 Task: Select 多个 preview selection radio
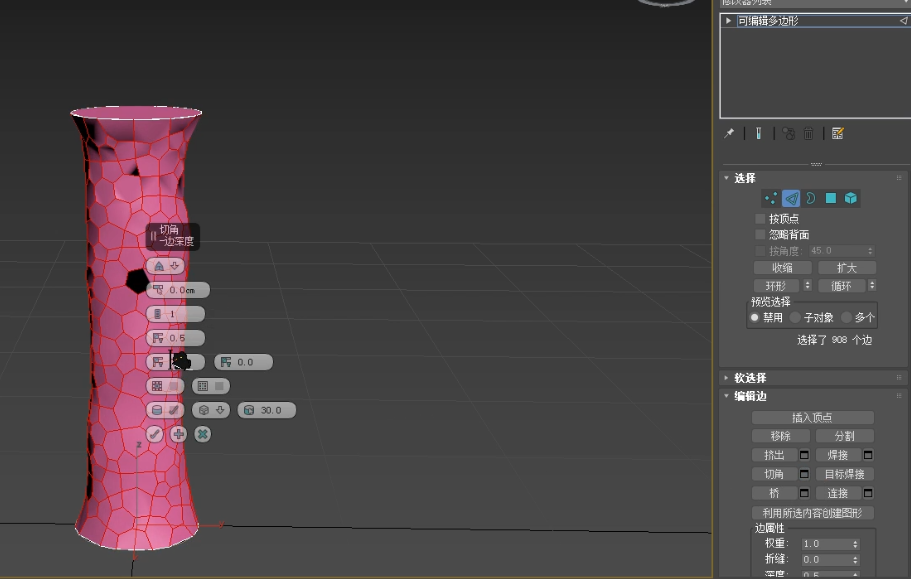(x=847, y=318)
